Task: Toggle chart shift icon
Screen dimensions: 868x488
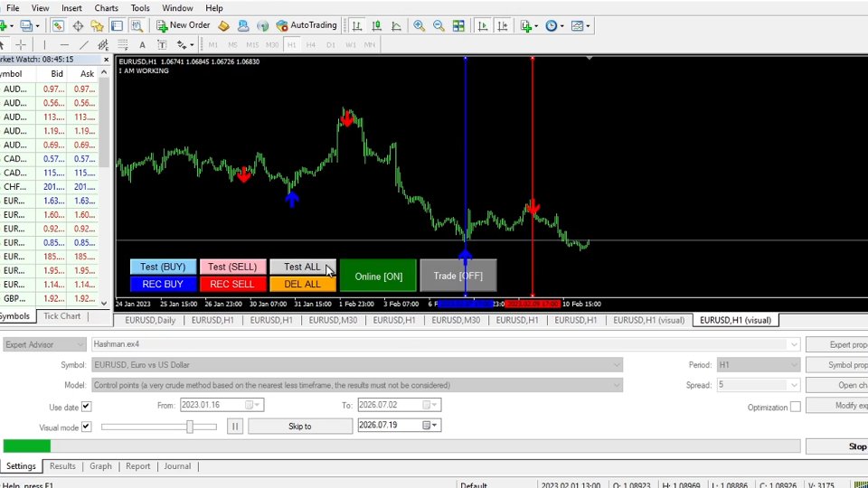Action: [x=503, y=25]
